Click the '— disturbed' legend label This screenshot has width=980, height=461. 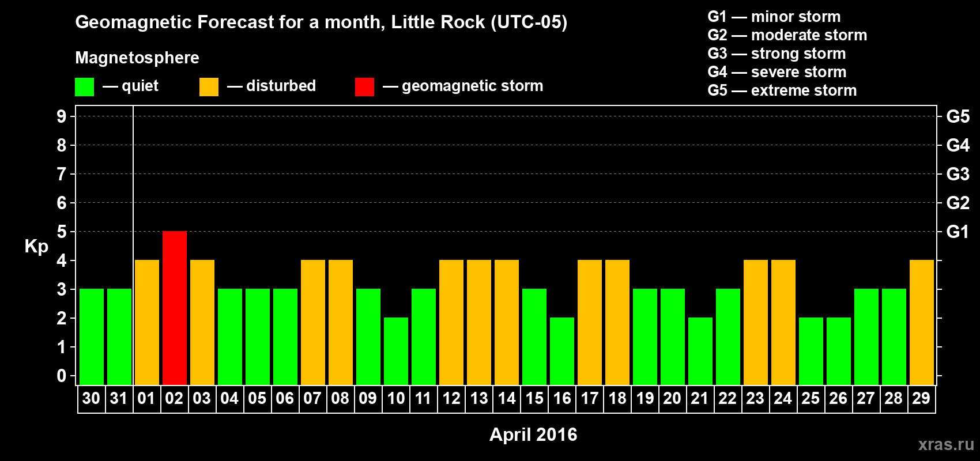click(x=272, y=86)
